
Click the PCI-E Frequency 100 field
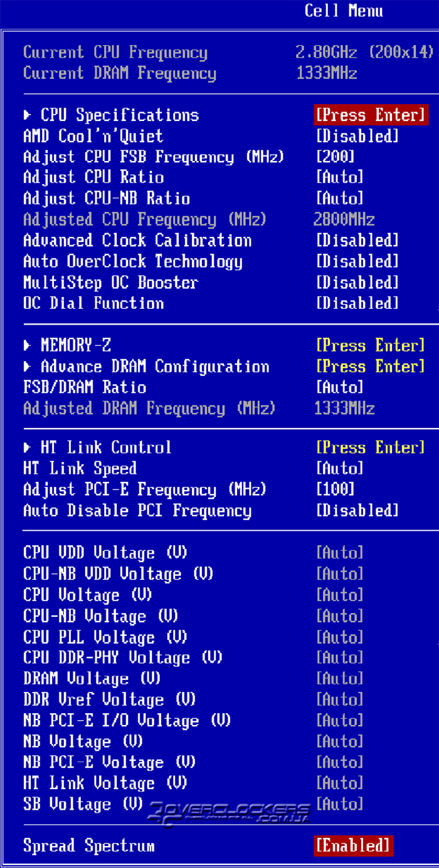point(336,489)
